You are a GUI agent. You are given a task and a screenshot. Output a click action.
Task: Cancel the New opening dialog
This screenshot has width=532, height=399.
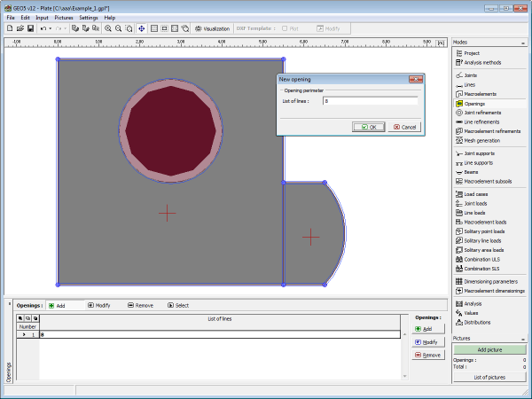point(404,127)
